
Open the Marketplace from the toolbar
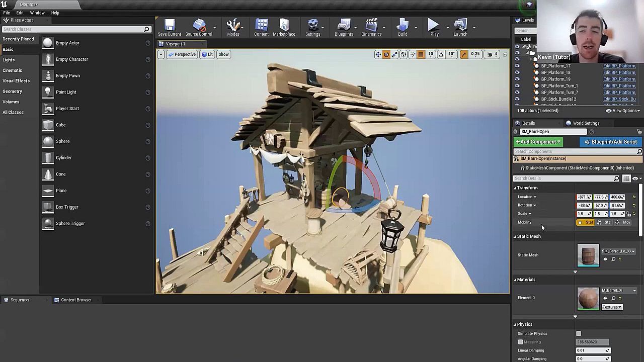(x=284, y=28)
